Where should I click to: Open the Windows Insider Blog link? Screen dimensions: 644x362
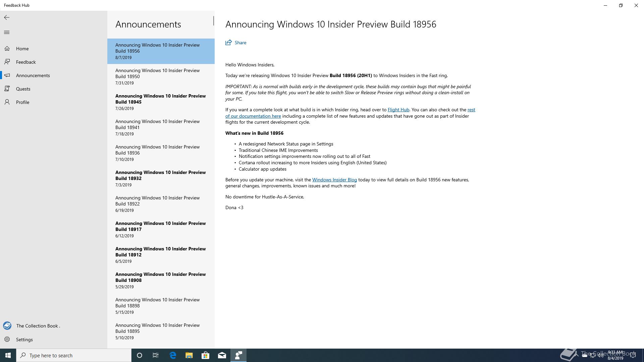(334, 180)
